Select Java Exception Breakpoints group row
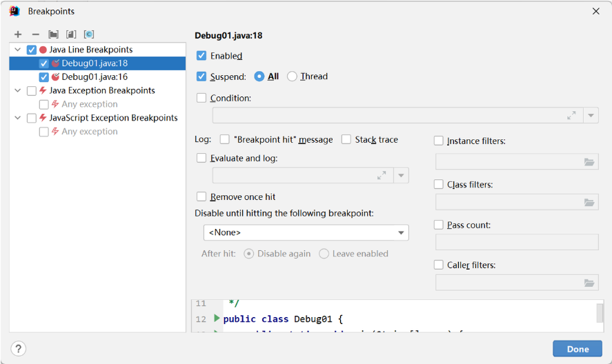The height and width of the screenshot is (364, 612). (97, 90)
